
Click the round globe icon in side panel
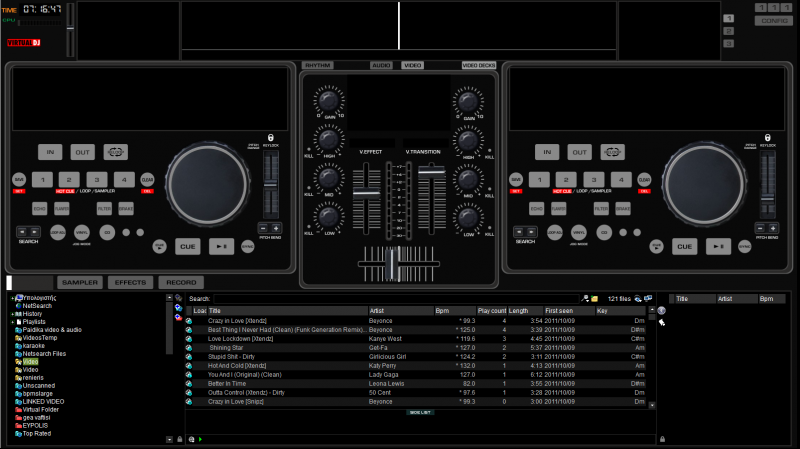tap(662, 311)
